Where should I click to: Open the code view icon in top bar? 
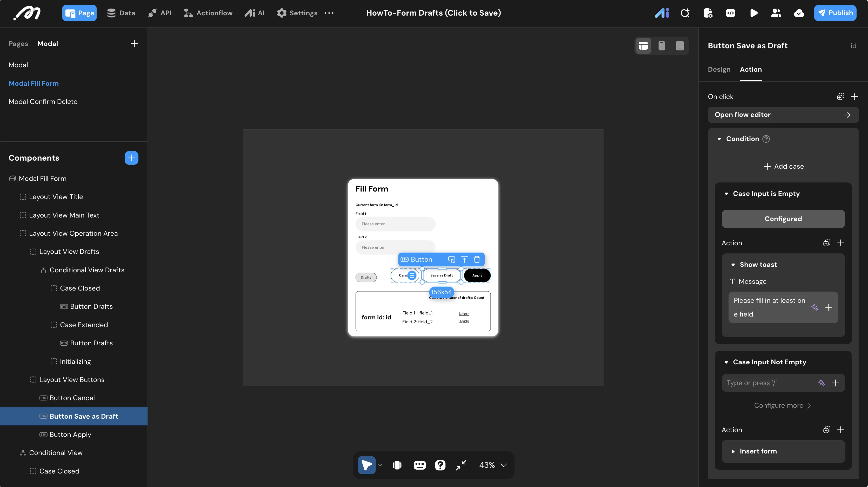pos(731,13)
